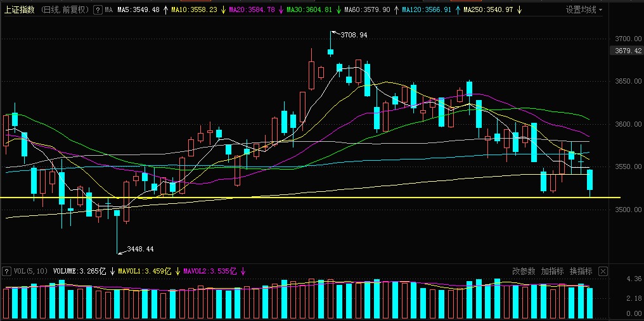Viewport: 644px width, 321px height.
Task: Click the MA help question-mark icon
Action: click(96, 10)
